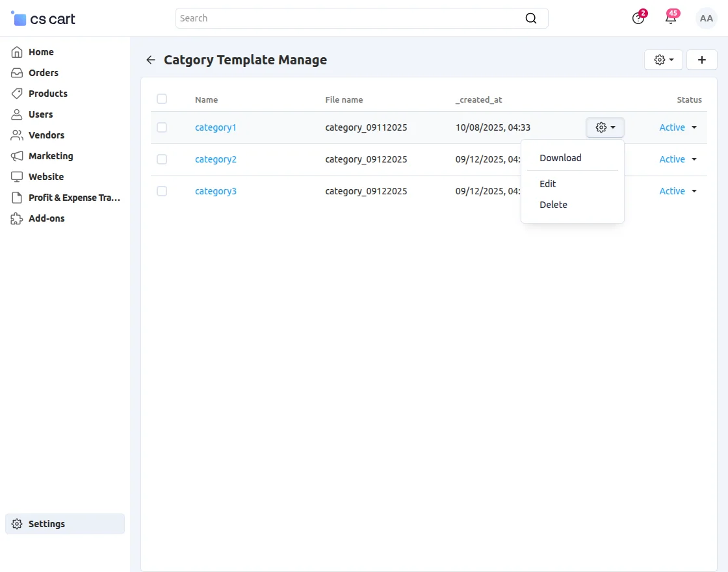Click the Users sidebar icon

(x=16, y=114)
